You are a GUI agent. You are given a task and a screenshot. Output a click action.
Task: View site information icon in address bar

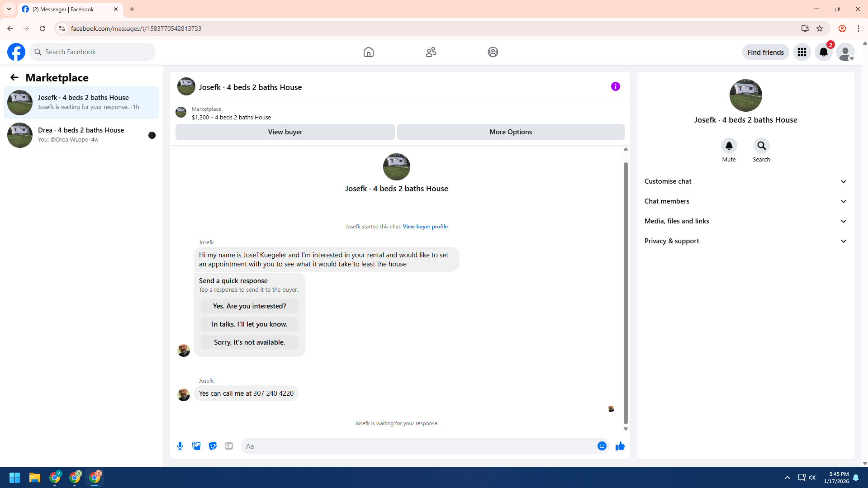click(62, 28)
